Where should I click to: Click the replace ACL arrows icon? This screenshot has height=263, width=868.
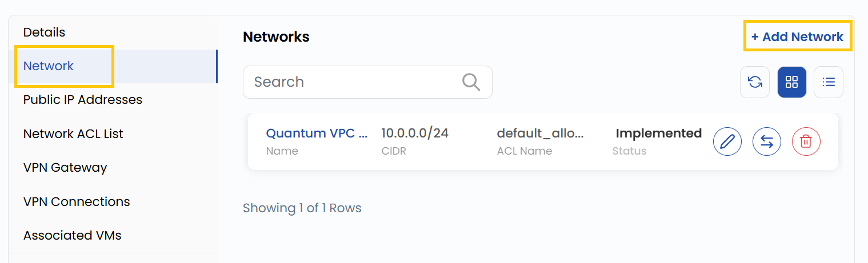pos(766,141)
